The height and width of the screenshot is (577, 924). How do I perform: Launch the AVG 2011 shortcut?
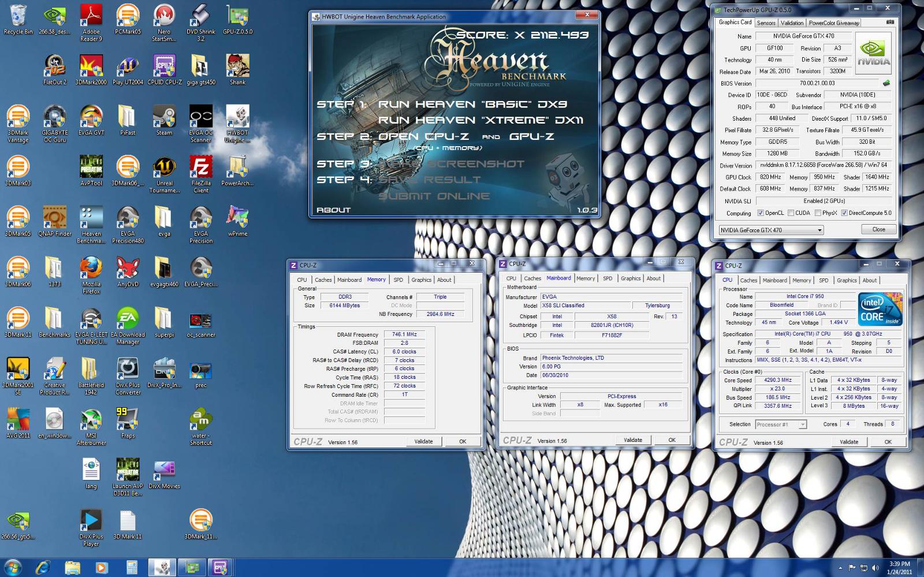(x=18, y=423)
